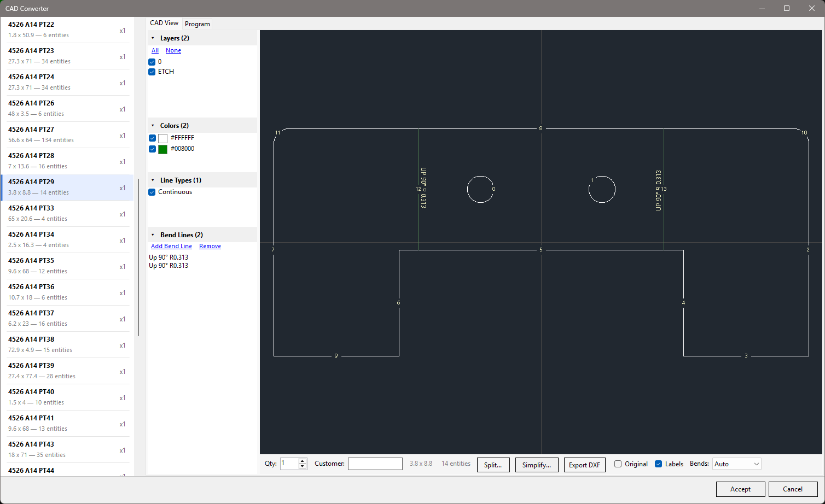Click the Add Bend Line link

(x=171, y=246)
